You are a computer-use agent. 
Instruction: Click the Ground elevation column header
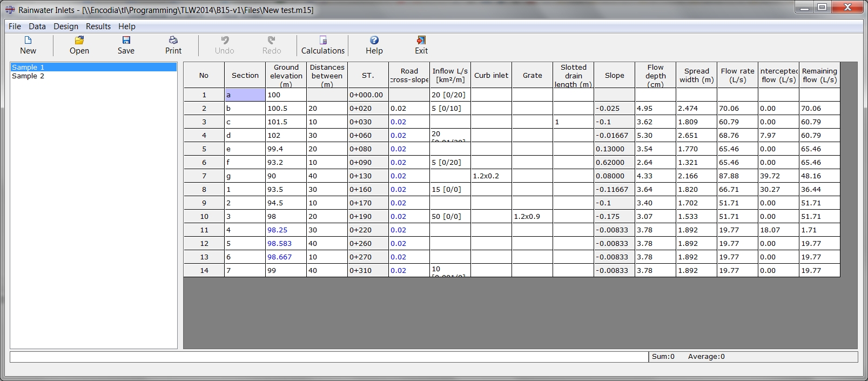tap(286, 76)
